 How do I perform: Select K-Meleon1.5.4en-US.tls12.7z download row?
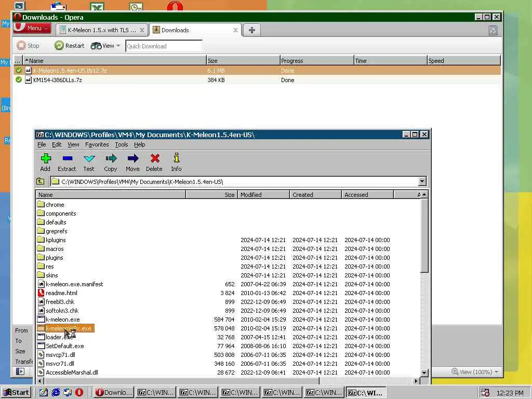pyautogui.click(x=257, y=71)
